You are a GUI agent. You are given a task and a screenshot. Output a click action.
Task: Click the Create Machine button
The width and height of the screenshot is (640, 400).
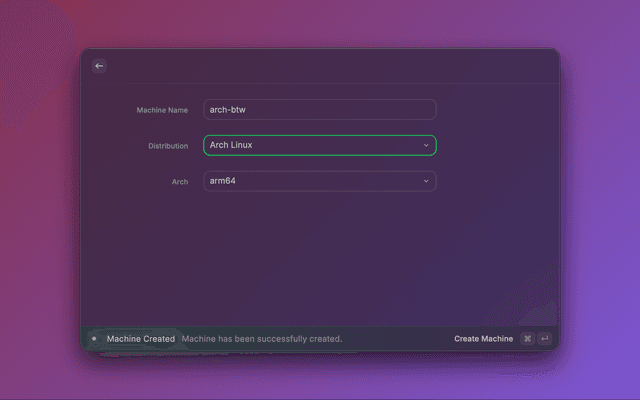[483, 339]
